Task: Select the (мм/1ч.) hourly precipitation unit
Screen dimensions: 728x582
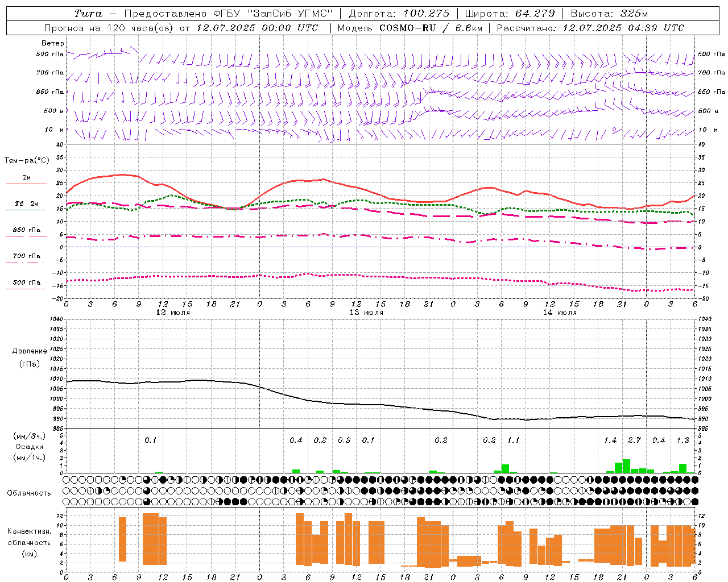Action: tap(30, 458)
